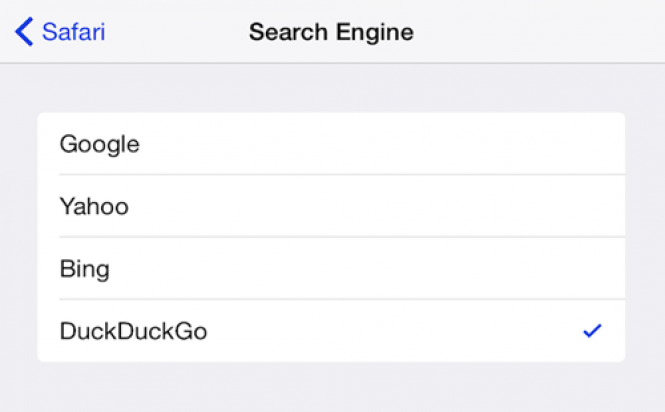Tap the Yahoo row's blank area
Image resolution: width=665 pixels, height=412 pixels.
click(377, 206)
